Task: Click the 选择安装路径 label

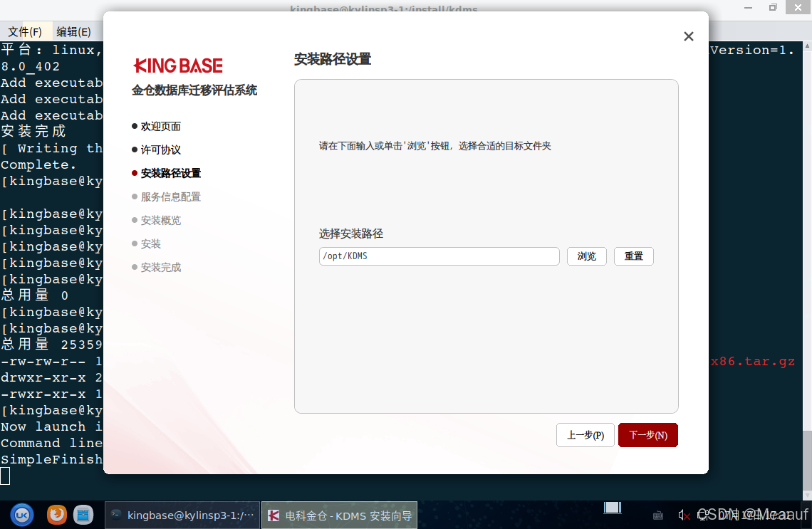Action: (x=351, y=234)
